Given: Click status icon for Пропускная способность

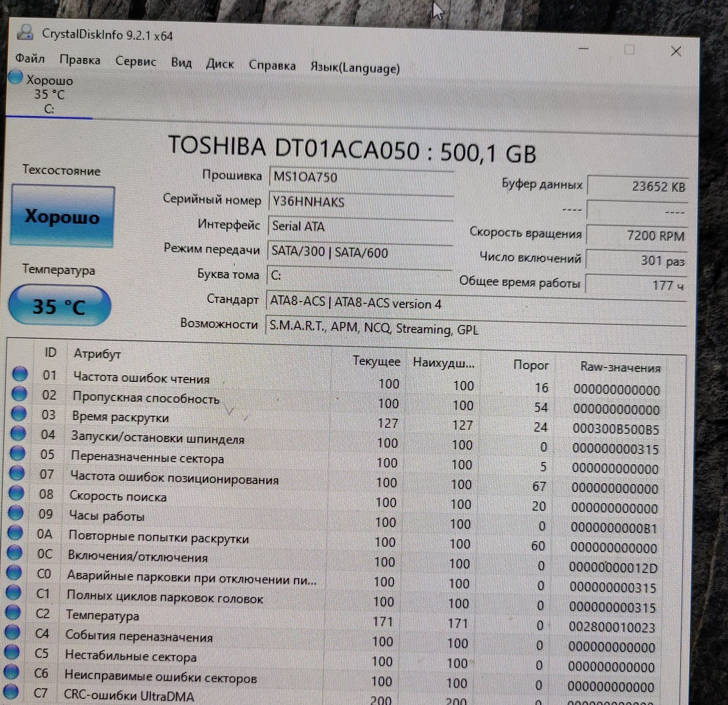Looking at the screenshot, I should click(19, 393).
